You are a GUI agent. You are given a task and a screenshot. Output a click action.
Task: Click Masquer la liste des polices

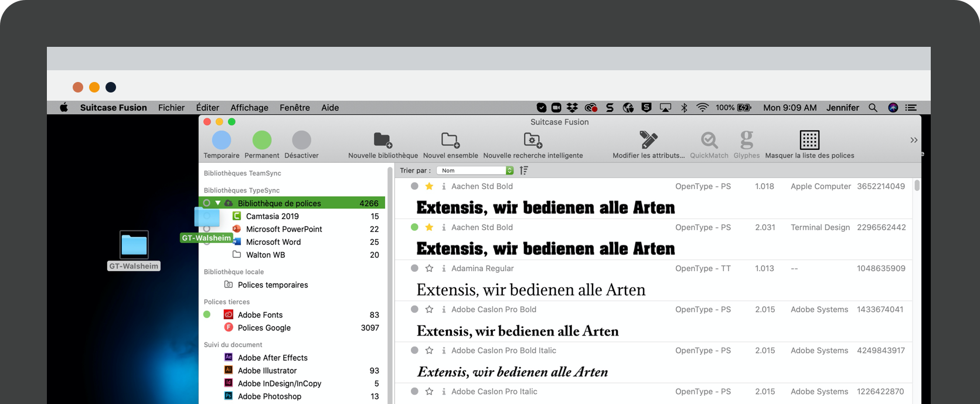pyautogui.click(x=809, y=145)
